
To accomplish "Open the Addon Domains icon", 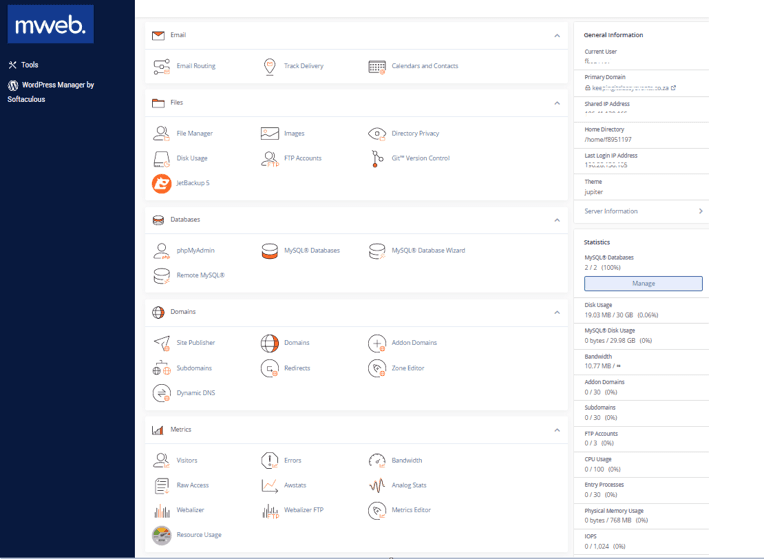I will (377, 343).
